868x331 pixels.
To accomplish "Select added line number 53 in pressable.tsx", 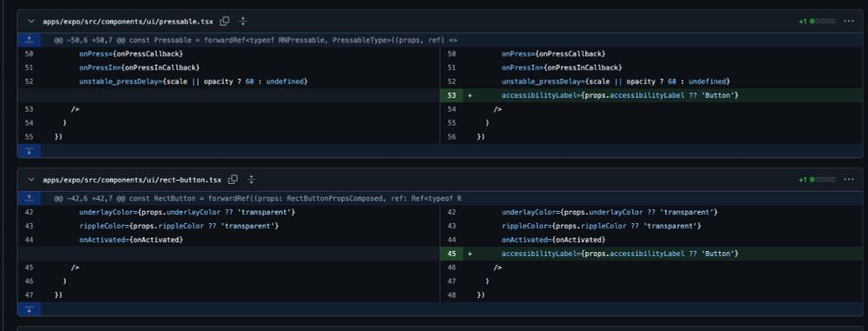I will 451,96.
